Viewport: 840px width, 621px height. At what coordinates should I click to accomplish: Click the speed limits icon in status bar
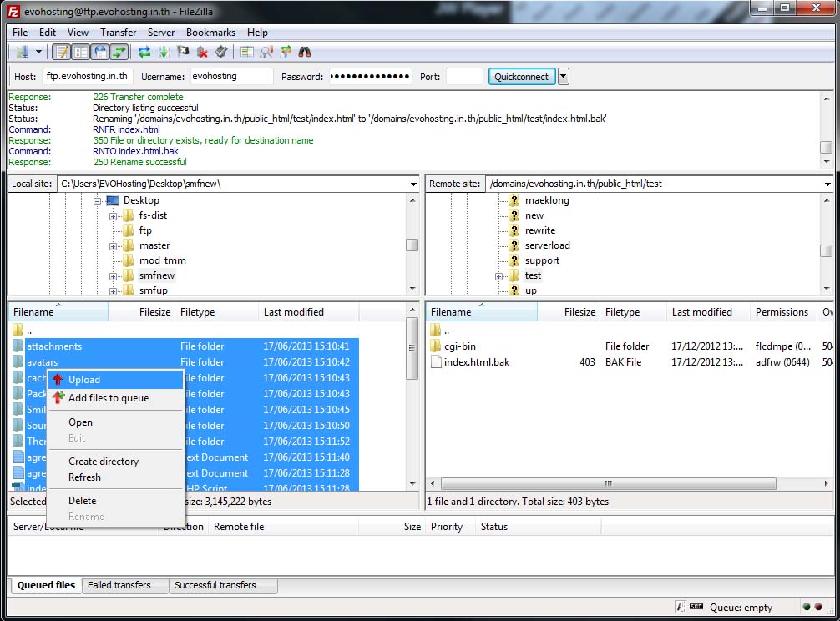696,607
